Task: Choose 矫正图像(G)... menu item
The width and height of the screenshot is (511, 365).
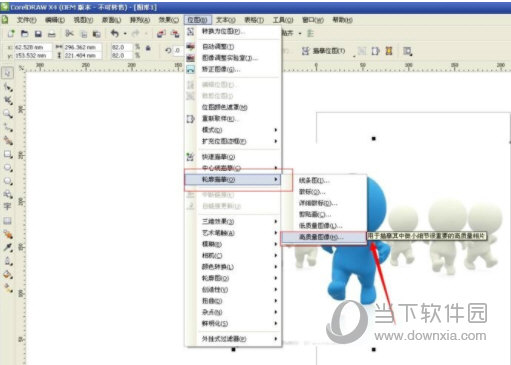Action: click(233, 69)
